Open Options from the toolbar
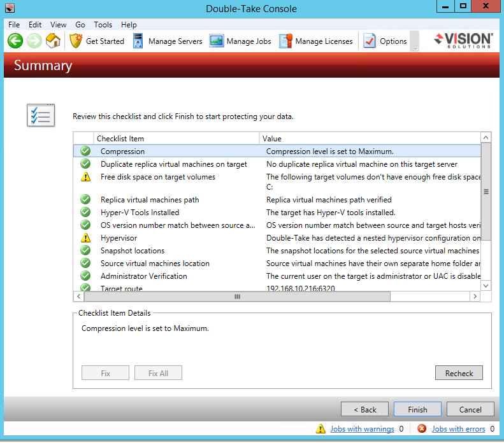 click(385, 41)
